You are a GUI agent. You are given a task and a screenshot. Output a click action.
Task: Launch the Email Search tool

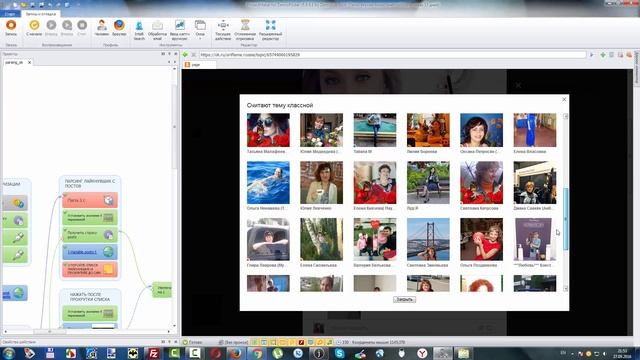tap(139, 30)
